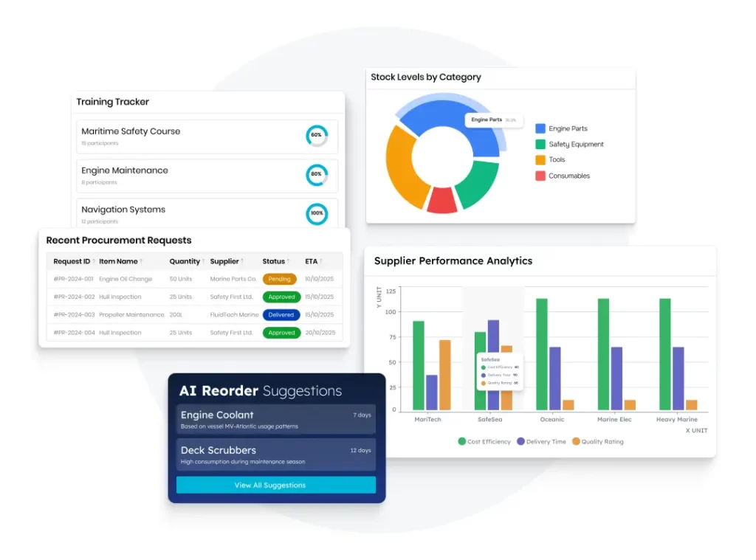
Task: Click the Propeller Maintenance item name
Action: [131, 315]
